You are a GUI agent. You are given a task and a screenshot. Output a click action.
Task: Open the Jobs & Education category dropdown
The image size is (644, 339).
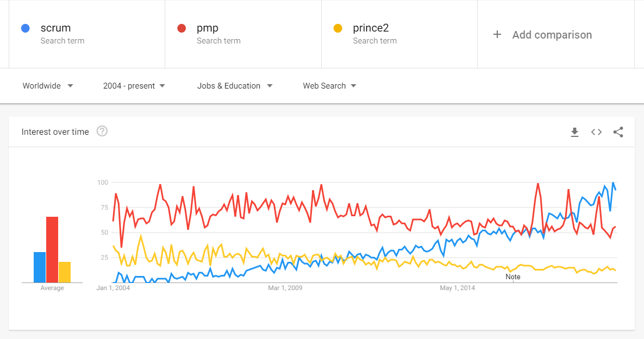click(235, 86)
